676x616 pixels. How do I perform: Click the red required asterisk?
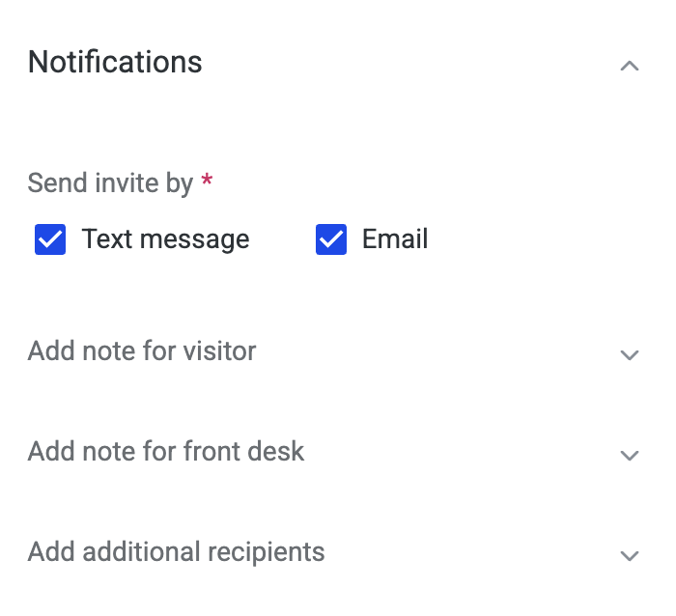(x=207, y=181)
